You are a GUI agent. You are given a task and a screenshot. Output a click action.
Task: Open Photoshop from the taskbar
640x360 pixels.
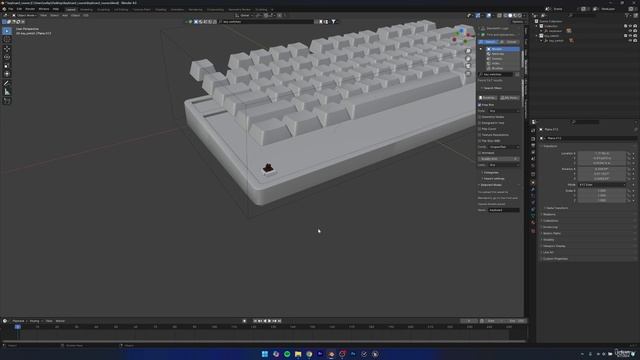[353, 354]
